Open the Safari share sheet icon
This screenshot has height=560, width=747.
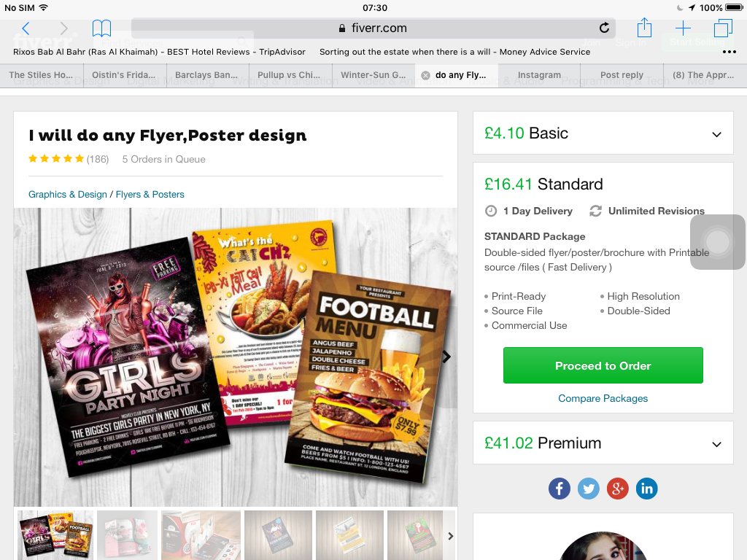(x=644, y=28)
